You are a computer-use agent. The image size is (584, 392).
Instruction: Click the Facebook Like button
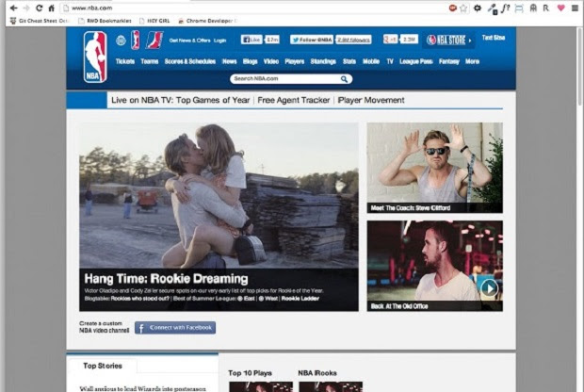pyautogui.click(x=251, y=40)
